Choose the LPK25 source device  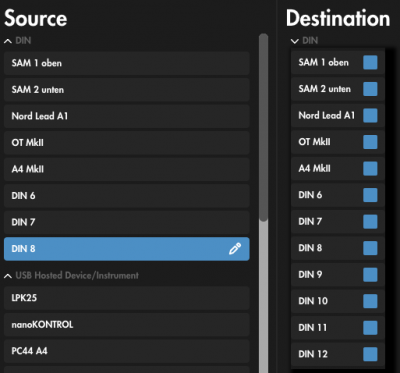coord(127,298)
